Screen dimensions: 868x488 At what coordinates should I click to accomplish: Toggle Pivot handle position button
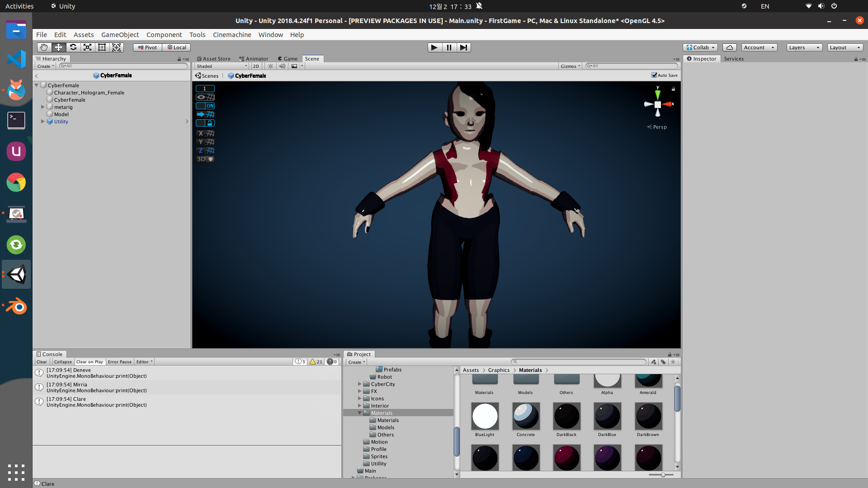pyautogui.click(x=147, y=47)
